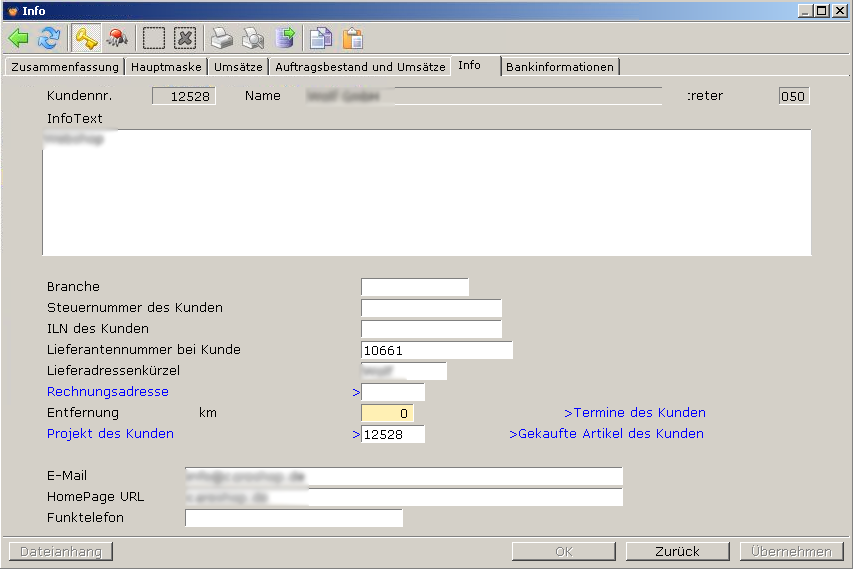
Task: Click the blue refresh arrows icon
Action: pos(48,39)
